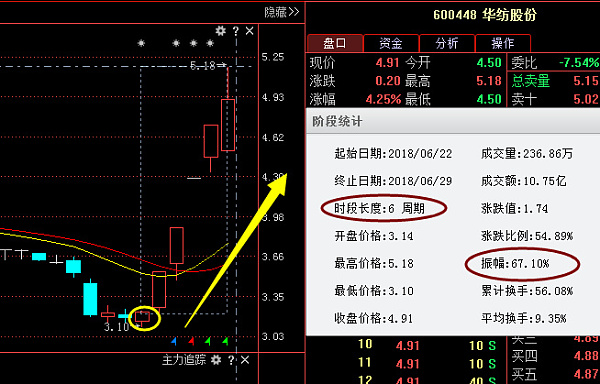Click the chart help question mark icon
600x384 pixels.
click(x=236, y=31)
